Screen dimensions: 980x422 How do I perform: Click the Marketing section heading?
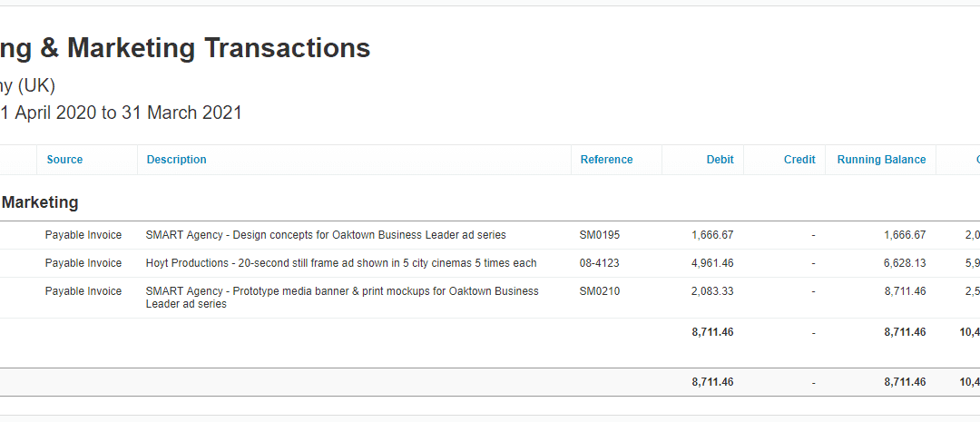[x=39, y=202]
